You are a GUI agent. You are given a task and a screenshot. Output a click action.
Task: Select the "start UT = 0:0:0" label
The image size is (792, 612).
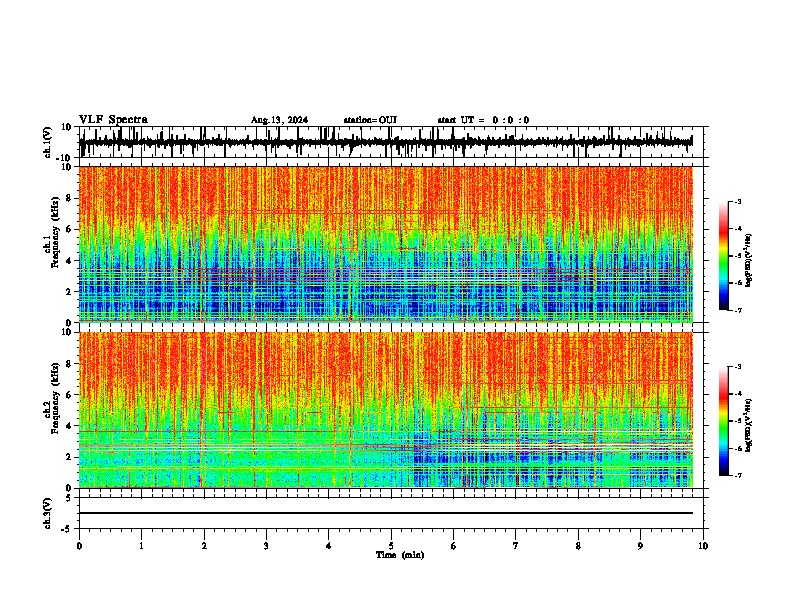click(483, 120)
